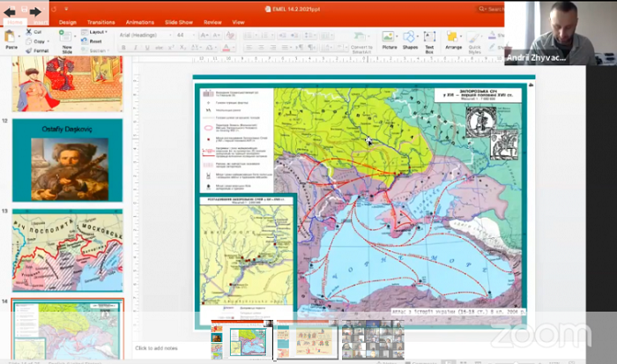Toggle Underline formatting
The height and width of the screenshot is (364, 617).
tap(147, 48)
